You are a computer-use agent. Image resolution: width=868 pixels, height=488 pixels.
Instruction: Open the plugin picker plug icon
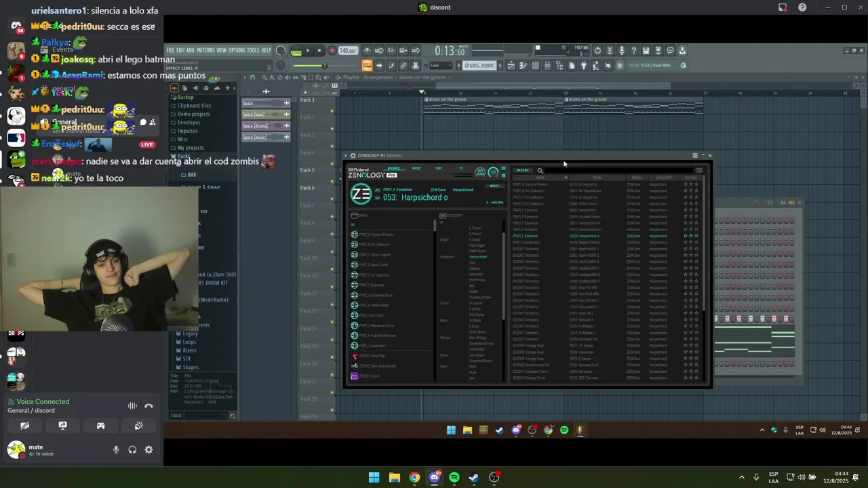(584, 66)
